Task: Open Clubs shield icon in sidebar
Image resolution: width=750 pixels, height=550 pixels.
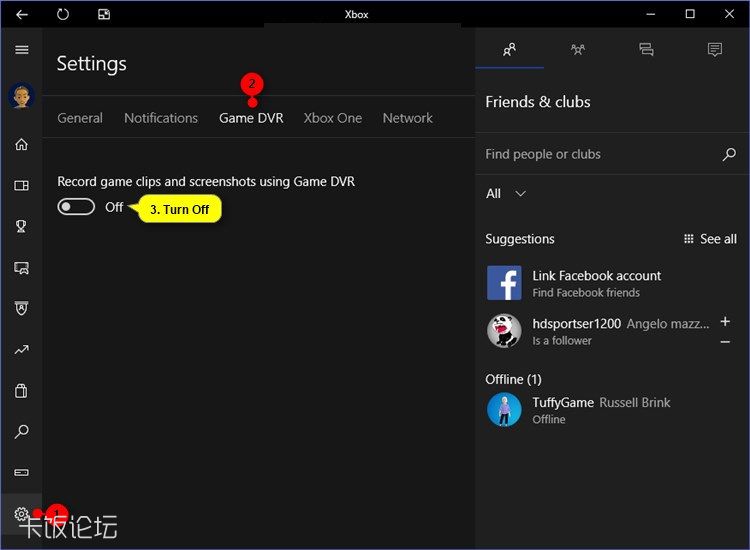Action: pos(22,308)
